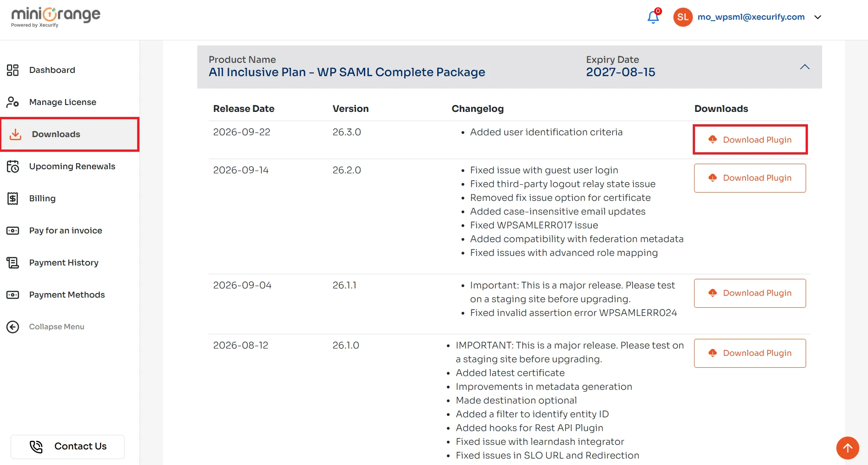Viewport: 868px width, 465px height.
Task: Click the Payment History scroll icon
Action: (x=13, y=262)
